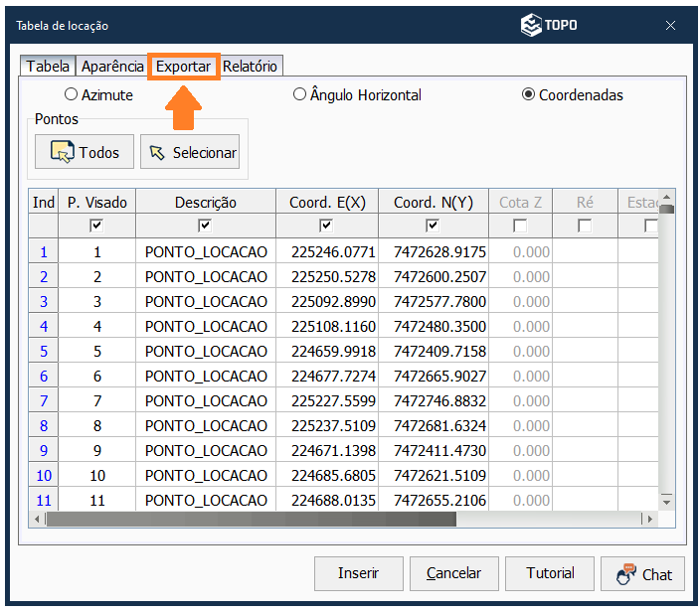Switch to the Exportar tab
The image size is (700, 612).
click(184, 67)
